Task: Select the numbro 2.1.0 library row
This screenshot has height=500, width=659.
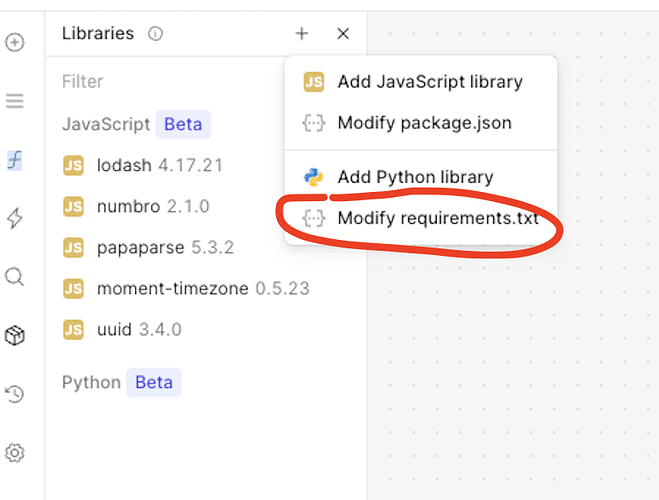Action: point(206,207)
